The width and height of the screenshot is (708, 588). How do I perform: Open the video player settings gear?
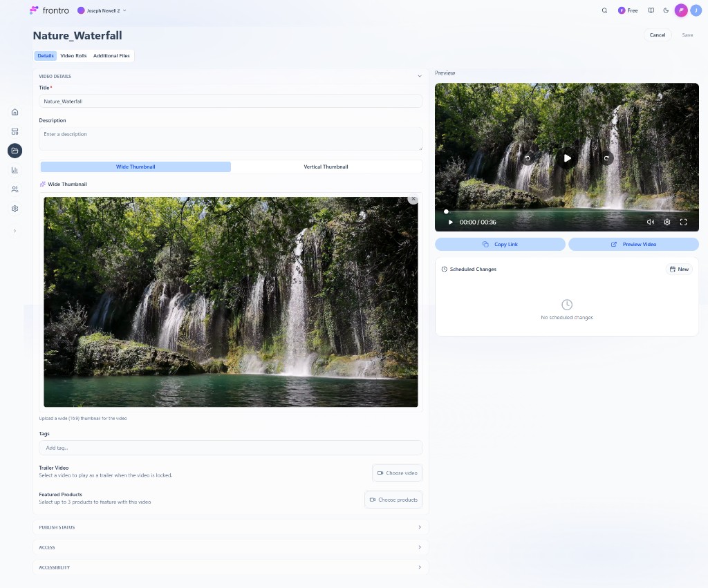(x=667, y=222)
